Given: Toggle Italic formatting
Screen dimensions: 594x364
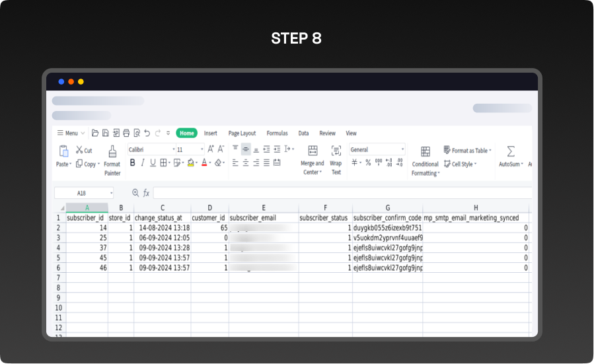Looking at the screenshot, I should point(143,163).
